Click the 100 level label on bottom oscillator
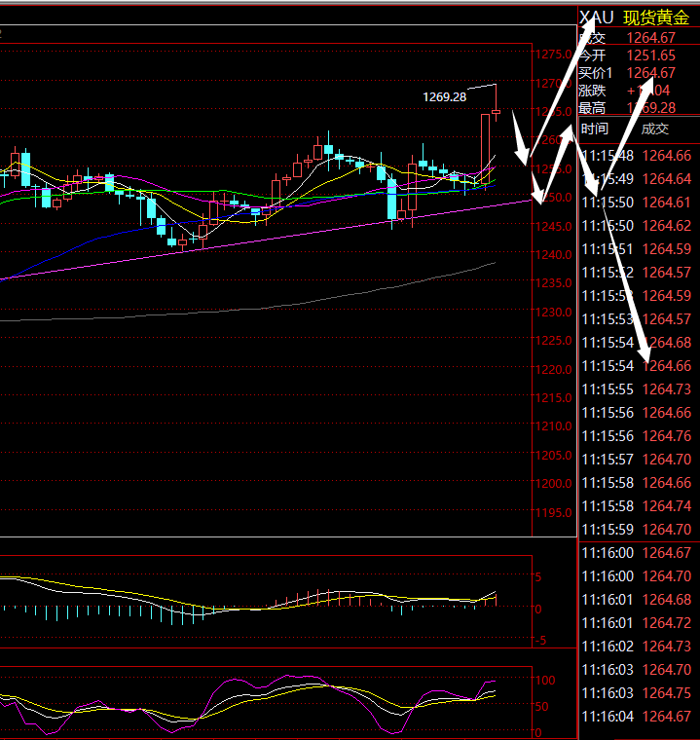The image size is (700, 740). pyautogui.click(x=545, y=680)
